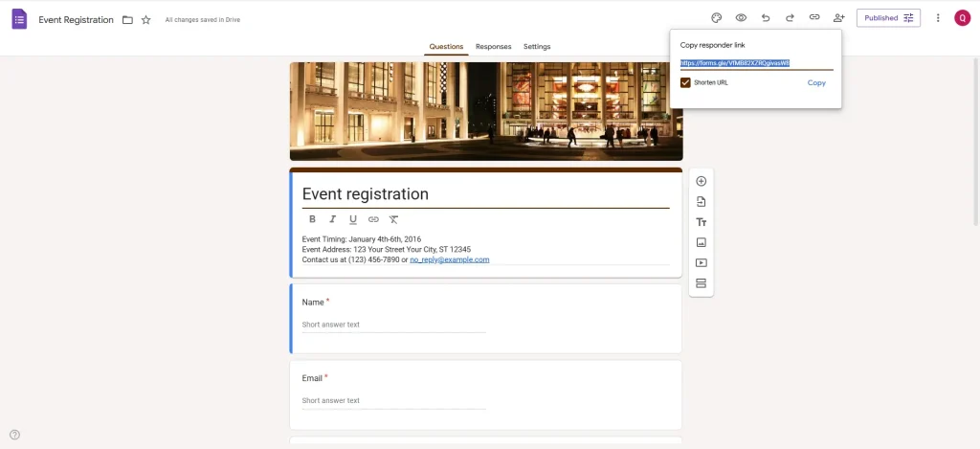Screen dimensions: 980x449
Task: Add a new question
Action: point(701,181)
